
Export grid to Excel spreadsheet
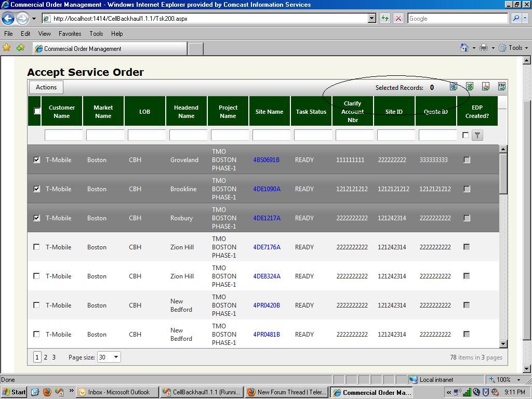[x=470, y=87]
